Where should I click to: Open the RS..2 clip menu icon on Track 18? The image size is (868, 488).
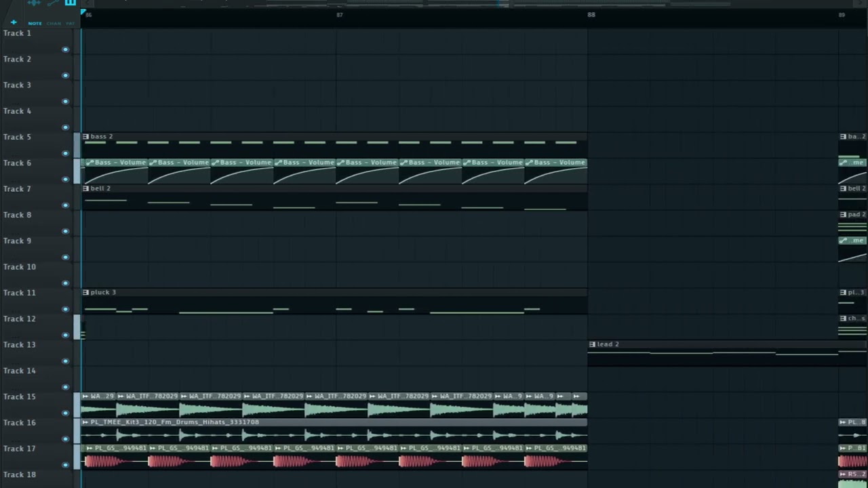(843, 474)
